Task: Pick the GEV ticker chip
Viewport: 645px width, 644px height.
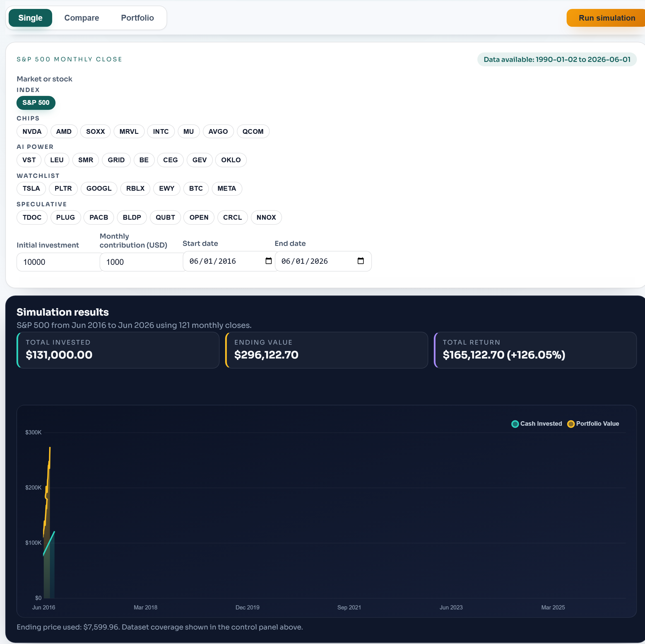Action: [200, 160]
